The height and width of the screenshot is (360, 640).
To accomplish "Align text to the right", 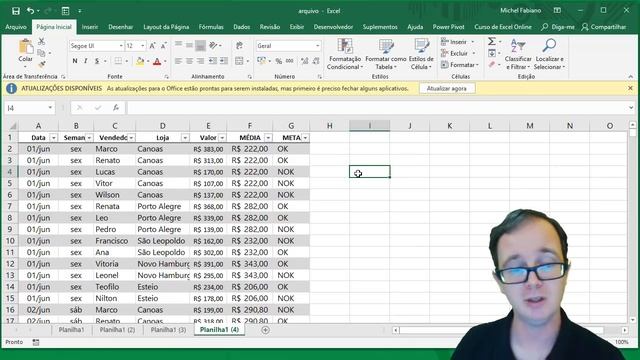I will pos(200,61).
